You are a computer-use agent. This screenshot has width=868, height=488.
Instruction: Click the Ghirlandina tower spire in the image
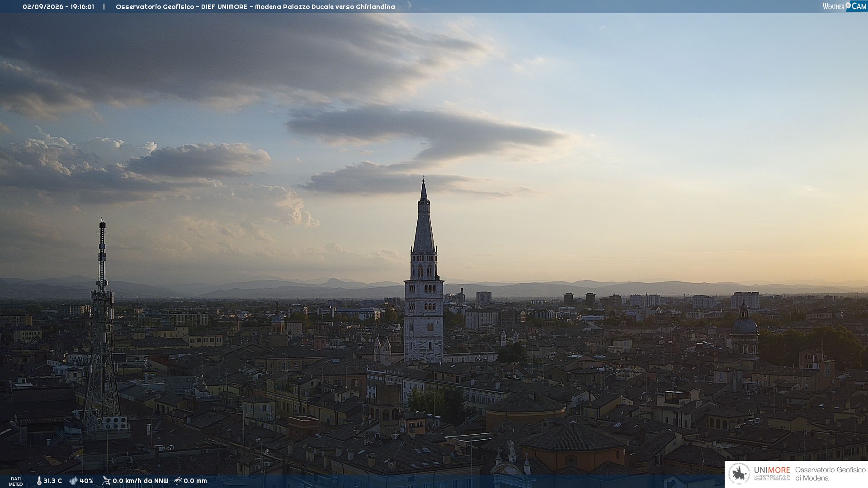coord(424,217)
